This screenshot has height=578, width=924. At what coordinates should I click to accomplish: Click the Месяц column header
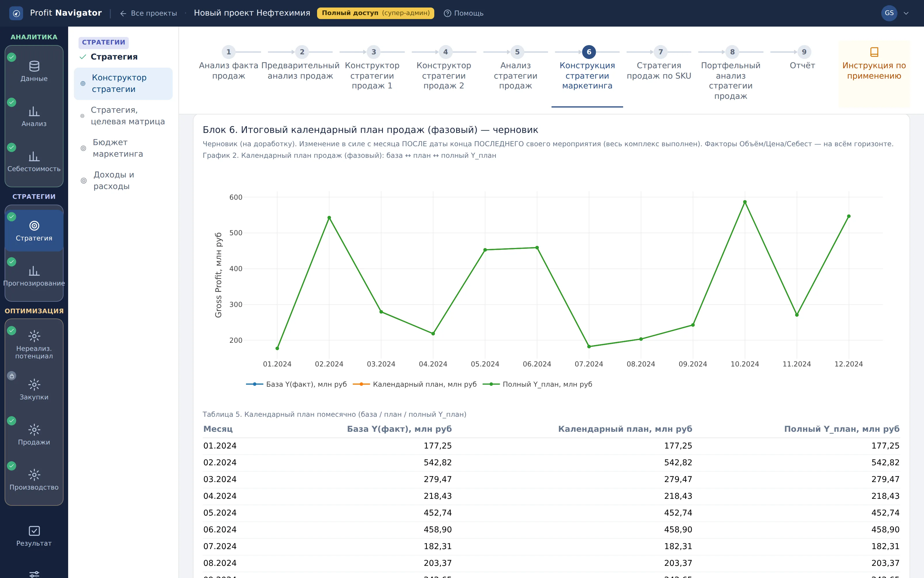[x=218, y=429]
